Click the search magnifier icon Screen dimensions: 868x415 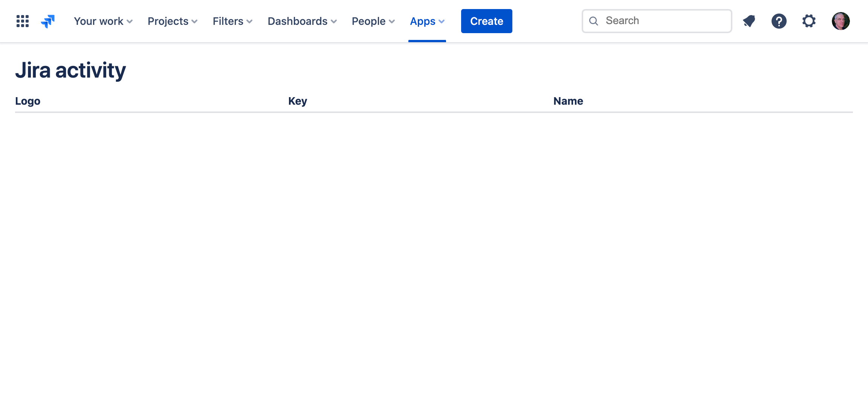pos(594,21)
